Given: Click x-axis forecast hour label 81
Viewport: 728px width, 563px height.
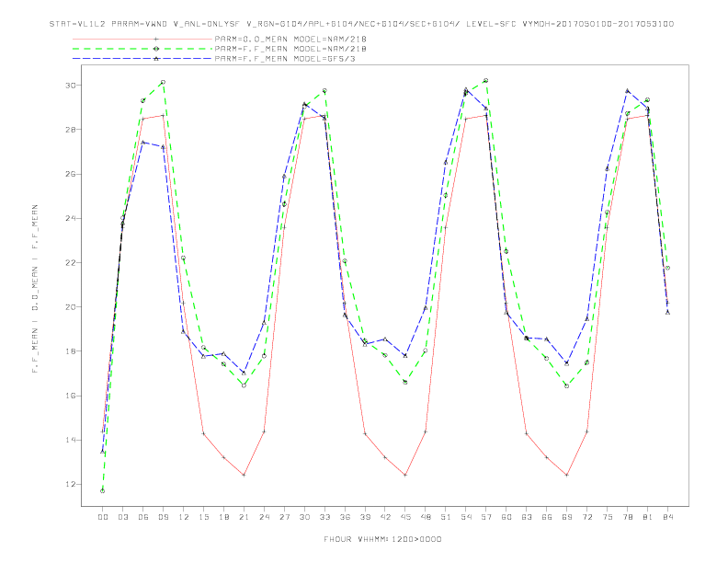Looking at the screenshot, I should coord(648,517).
